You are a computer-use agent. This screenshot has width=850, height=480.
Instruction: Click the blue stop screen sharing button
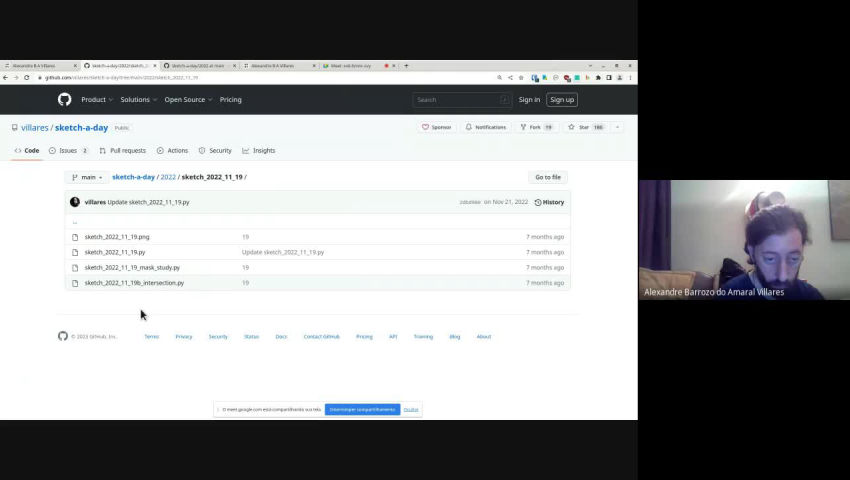tap(363, 409)
